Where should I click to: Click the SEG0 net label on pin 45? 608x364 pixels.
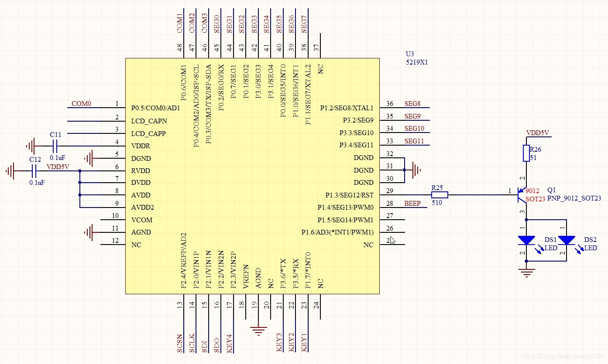(217, 24)
